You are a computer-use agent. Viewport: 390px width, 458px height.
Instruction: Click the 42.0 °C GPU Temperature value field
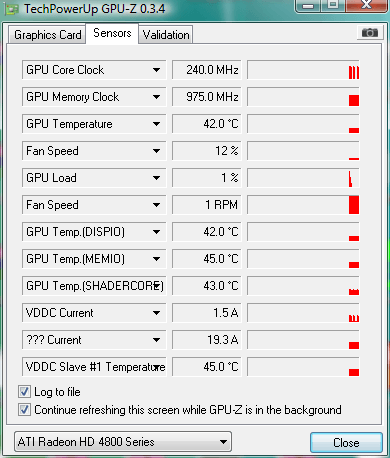[207, 124]
